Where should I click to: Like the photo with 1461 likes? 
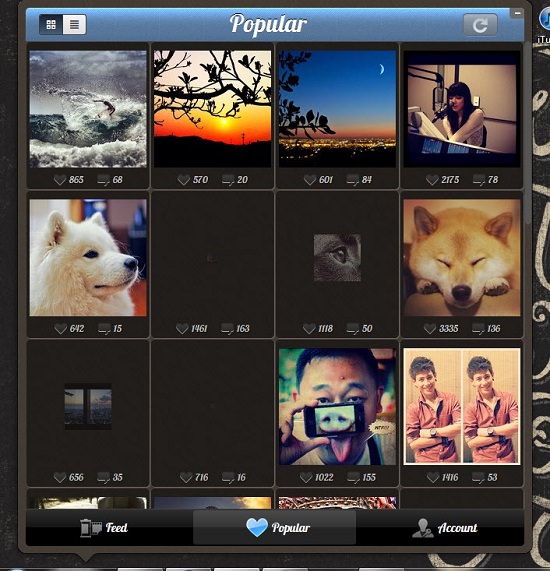point(182,329)
